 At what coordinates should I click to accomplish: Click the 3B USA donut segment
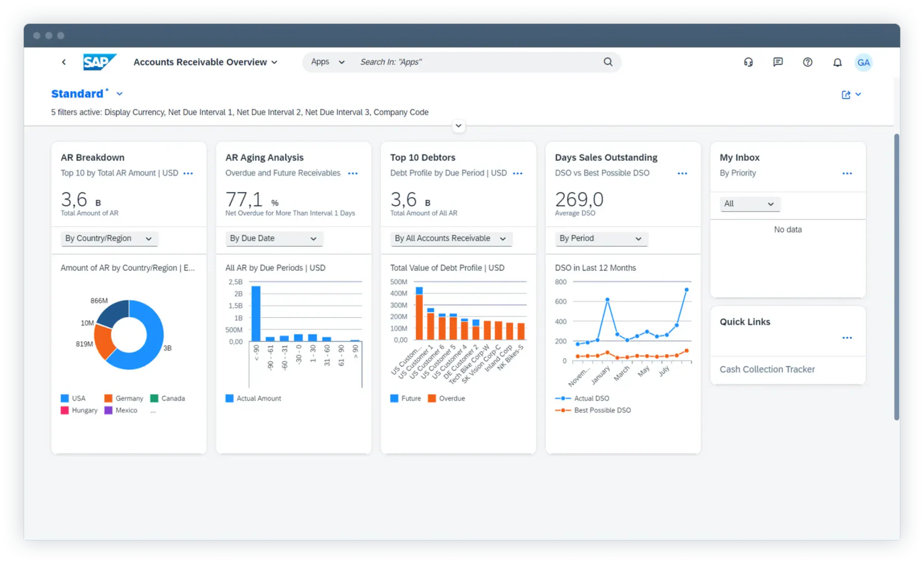[152, 343]
